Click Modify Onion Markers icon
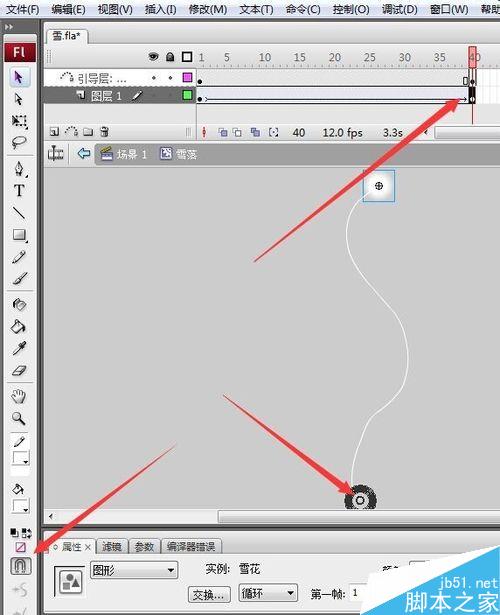The image size is (500, 615). [273, 133]
